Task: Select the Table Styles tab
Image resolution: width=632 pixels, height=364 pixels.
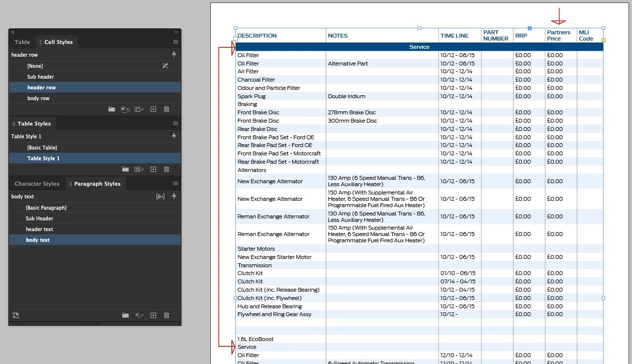Action: [34, 124]
